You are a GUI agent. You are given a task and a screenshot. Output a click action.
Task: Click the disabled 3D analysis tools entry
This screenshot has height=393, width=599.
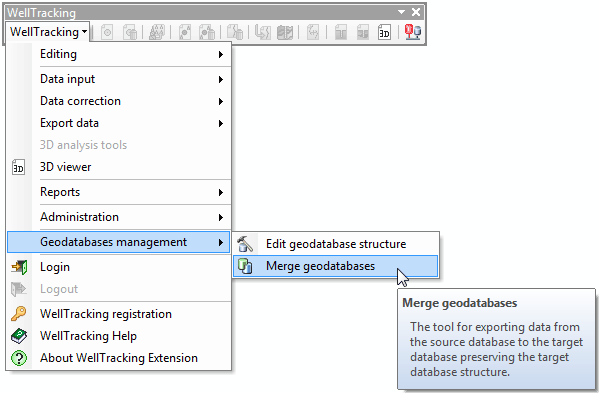click(119, 145)
